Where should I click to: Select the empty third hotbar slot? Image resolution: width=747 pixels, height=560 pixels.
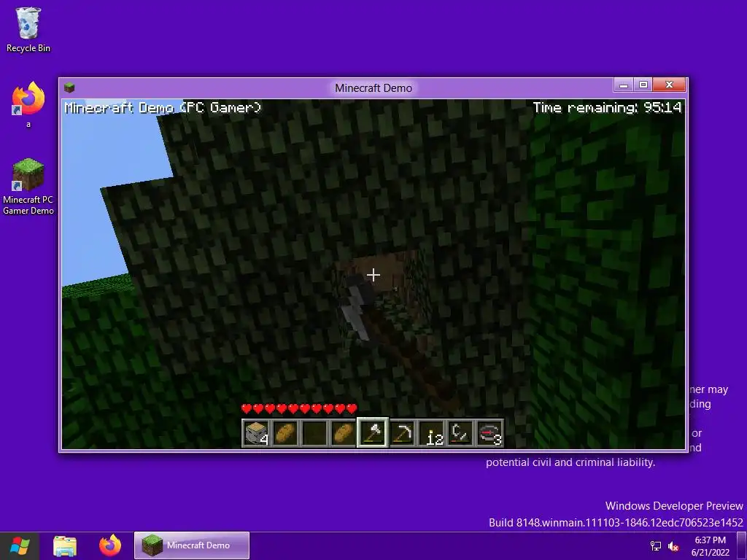tap(314, 433)
